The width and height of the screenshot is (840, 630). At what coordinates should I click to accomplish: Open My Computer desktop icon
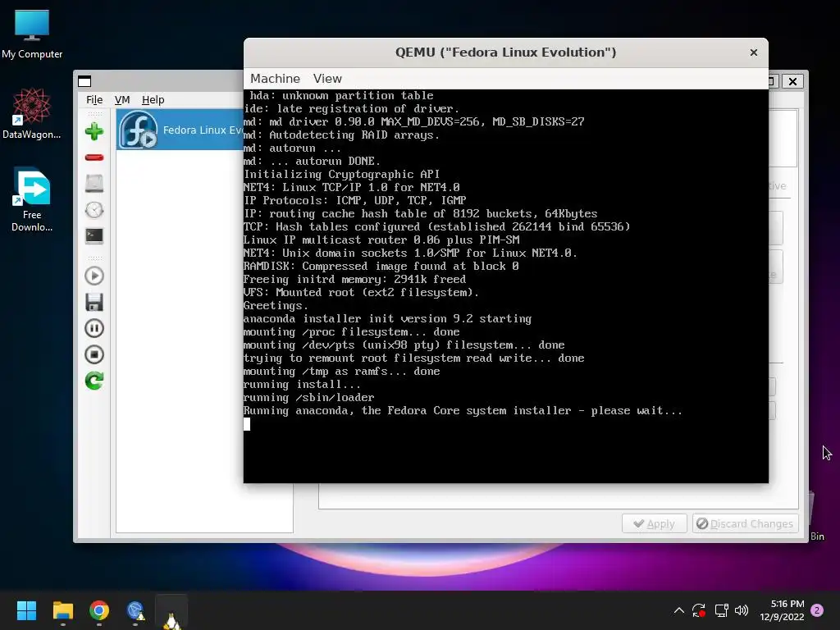point(32,34)
